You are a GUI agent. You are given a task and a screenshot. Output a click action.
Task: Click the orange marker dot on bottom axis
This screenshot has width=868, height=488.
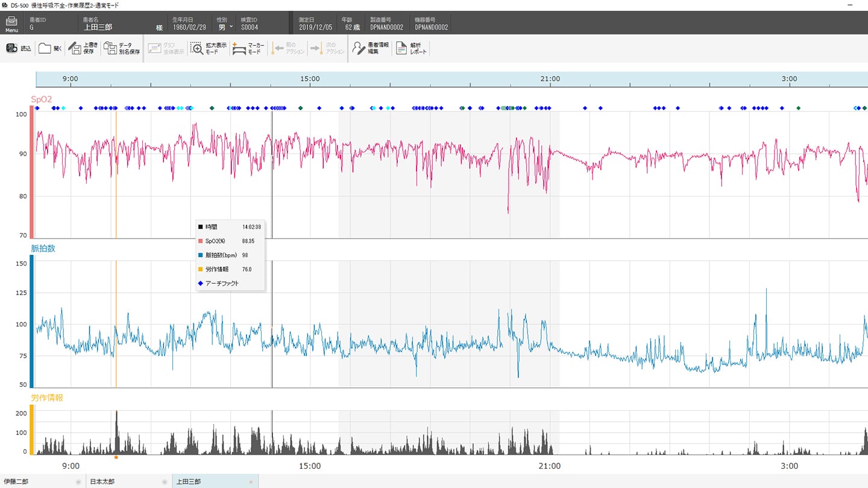point(116,457)
